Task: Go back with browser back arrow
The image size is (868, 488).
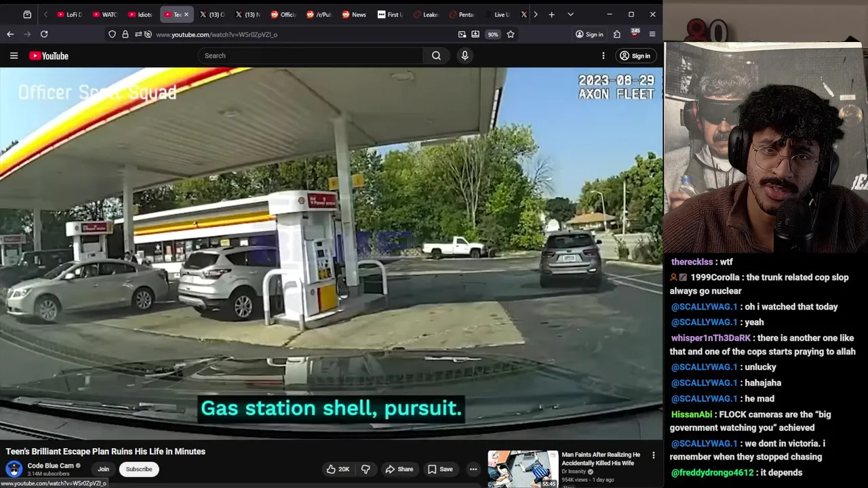Action: coord(10,34)
